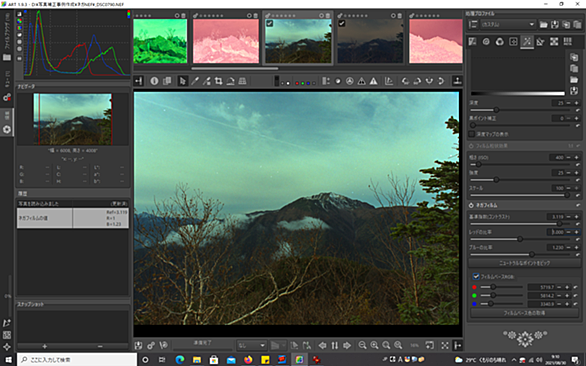Select the white balance color picker tool
The height and width of the screenshot is (366, 586).
coord(195,81)
